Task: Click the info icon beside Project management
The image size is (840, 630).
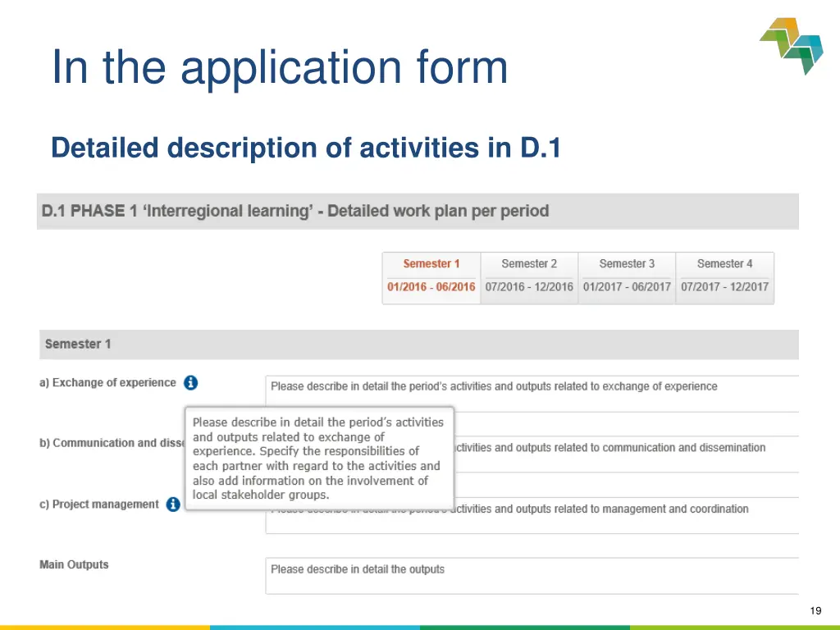Action: (173, 504)
